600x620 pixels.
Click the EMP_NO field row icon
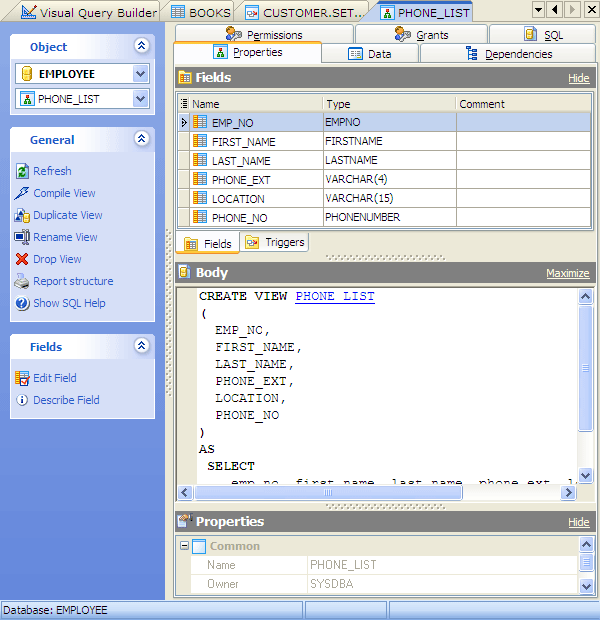200,122
